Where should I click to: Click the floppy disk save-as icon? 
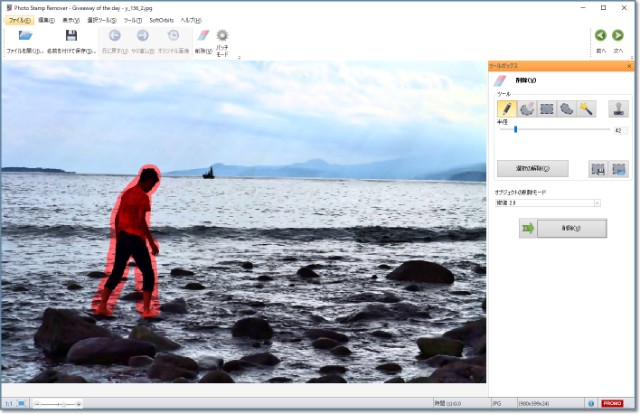71,36
